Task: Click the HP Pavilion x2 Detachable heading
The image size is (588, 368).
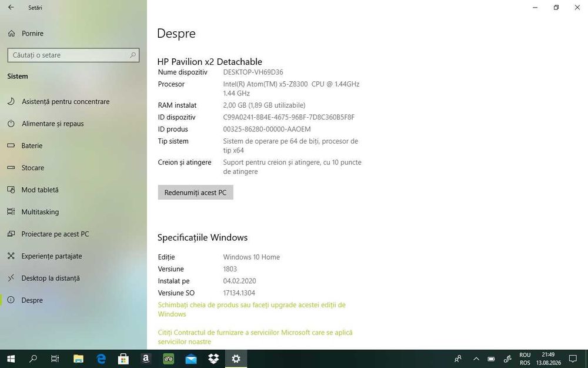Action: pos(210,62)
